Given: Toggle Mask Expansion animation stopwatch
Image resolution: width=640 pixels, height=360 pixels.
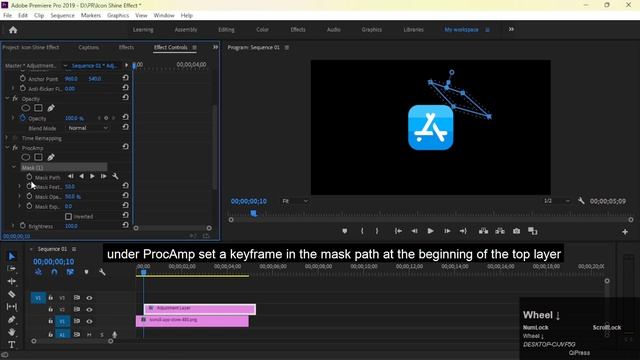Looking at the screenshot, I should point(29,206).
